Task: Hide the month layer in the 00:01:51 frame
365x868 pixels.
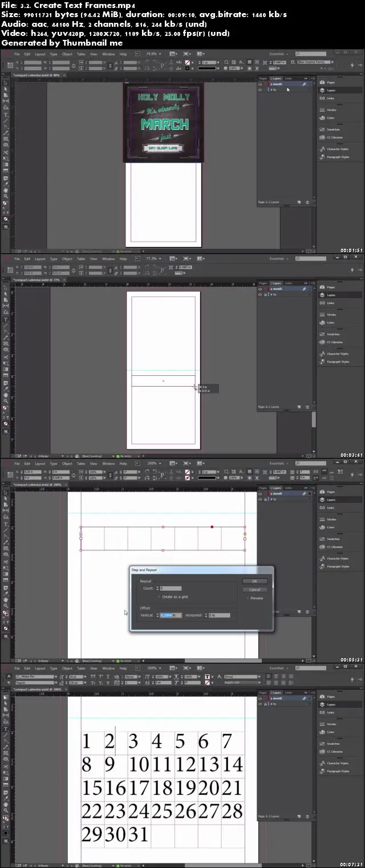Action: (x=260, y=84)
